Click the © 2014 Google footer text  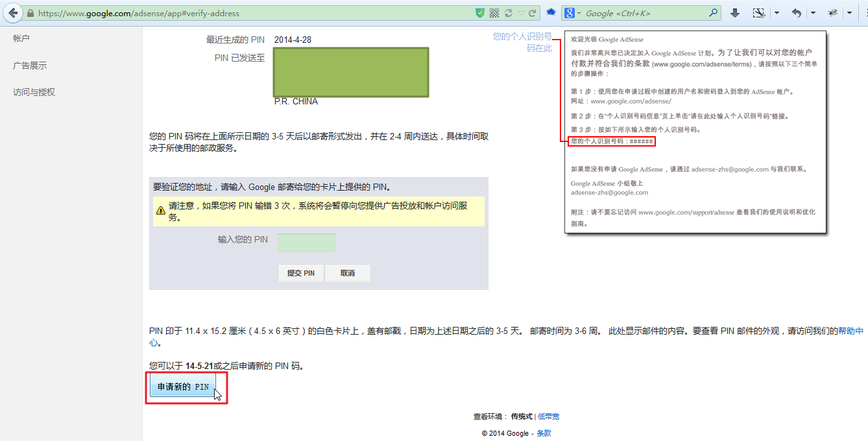505,433
